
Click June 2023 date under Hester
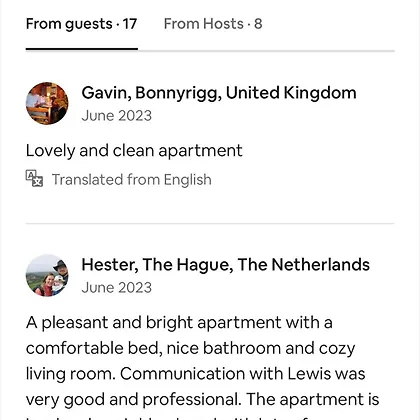click(x=117, y=288)
